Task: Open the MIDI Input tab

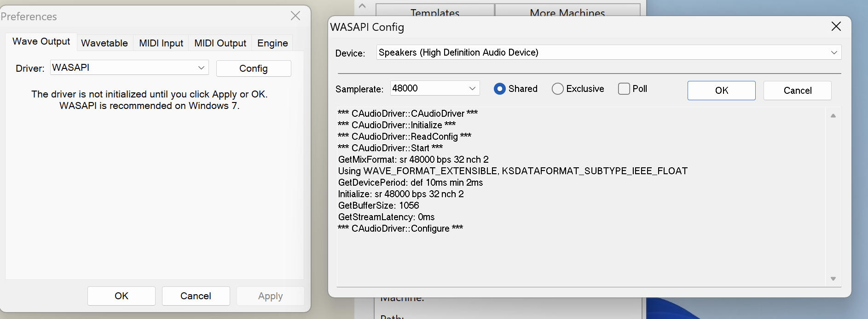Action: tap(161, 43)
